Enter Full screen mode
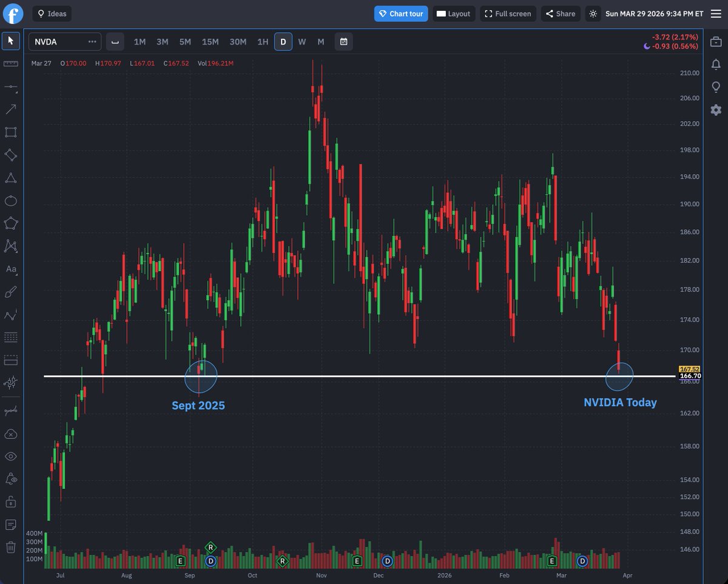This screenshot has width=728, height=584. (x=508, y=14)
